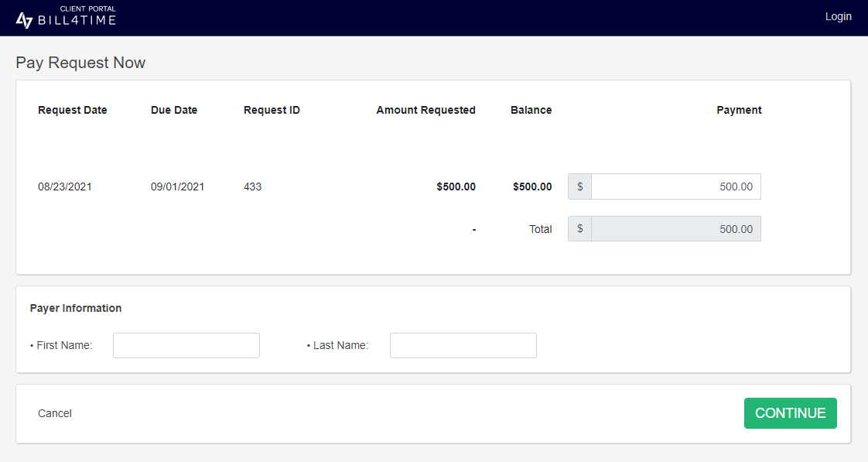Click the dollar sign beside Payment field
This screenshot has height=462, width=868.
[579, 187]
